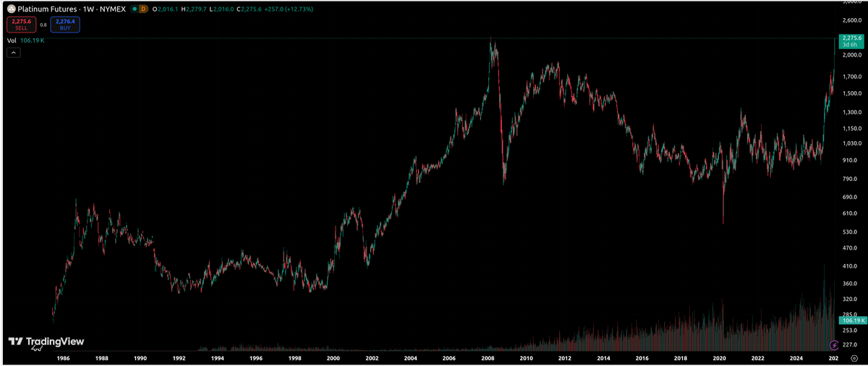The width and height of the screenshot is (868, 366).
Task: Click the blue BUY 2,276.4 button
Action: pyautogui.click(x=65, y=25)
